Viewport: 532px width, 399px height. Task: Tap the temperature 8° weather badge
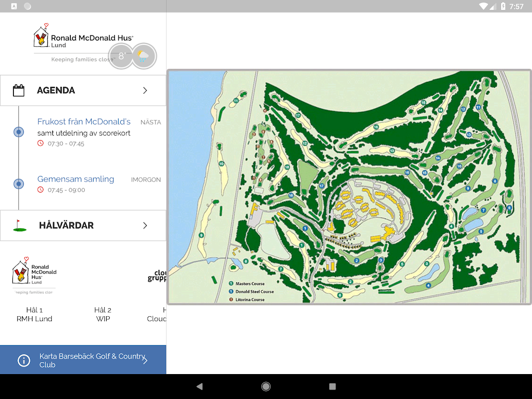121,56
